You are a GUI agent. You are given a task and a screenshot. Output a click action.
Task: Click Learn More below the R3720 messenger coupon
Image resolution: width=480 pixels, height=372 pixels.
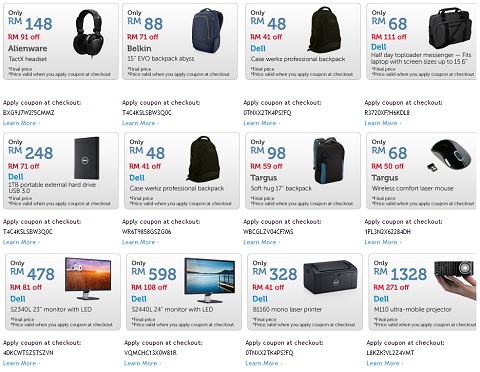click(x=383, y=123)
